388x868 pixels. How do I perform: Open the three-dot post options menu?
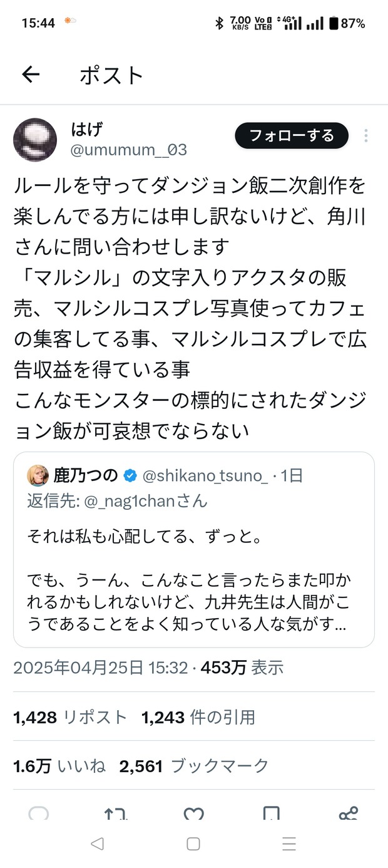coord(366,136)
